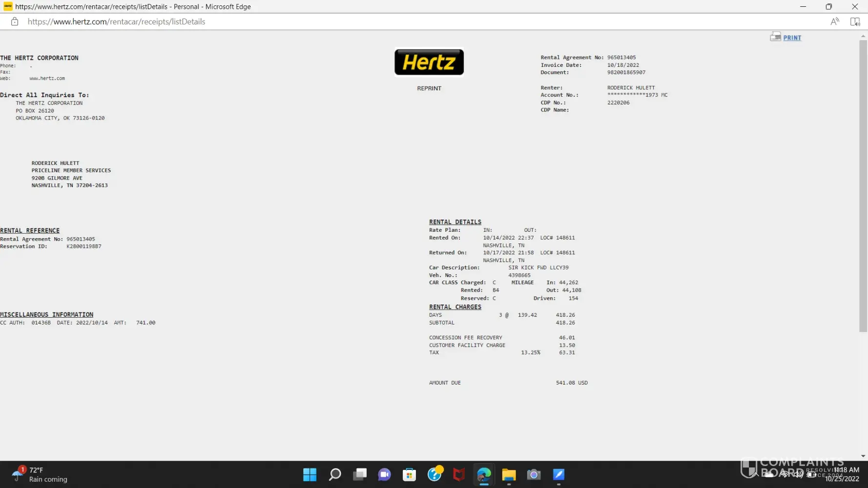Click the Edge address bar URL
The image size is (868, 488).
point(116,21)
